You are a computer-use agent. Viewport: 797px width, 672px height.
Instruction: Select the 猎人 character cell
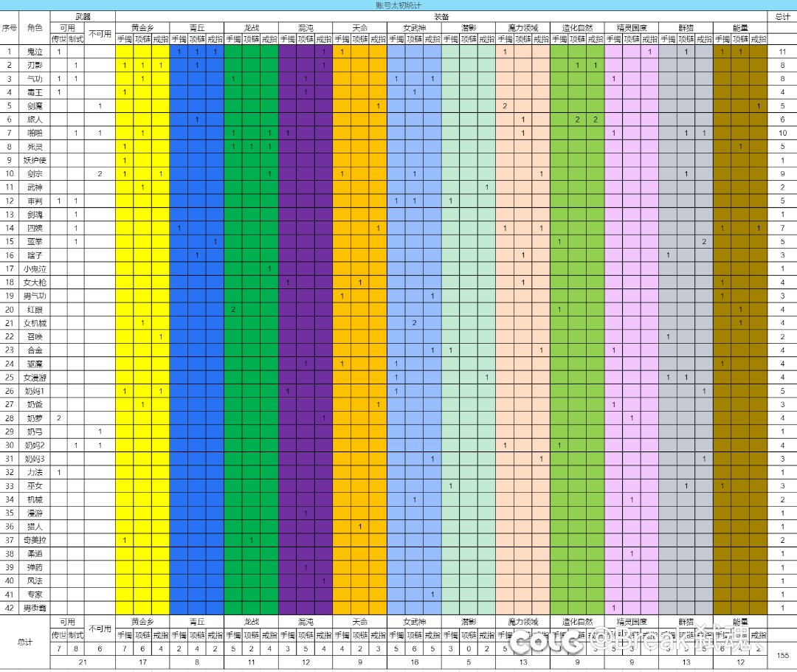click(35, 527)
